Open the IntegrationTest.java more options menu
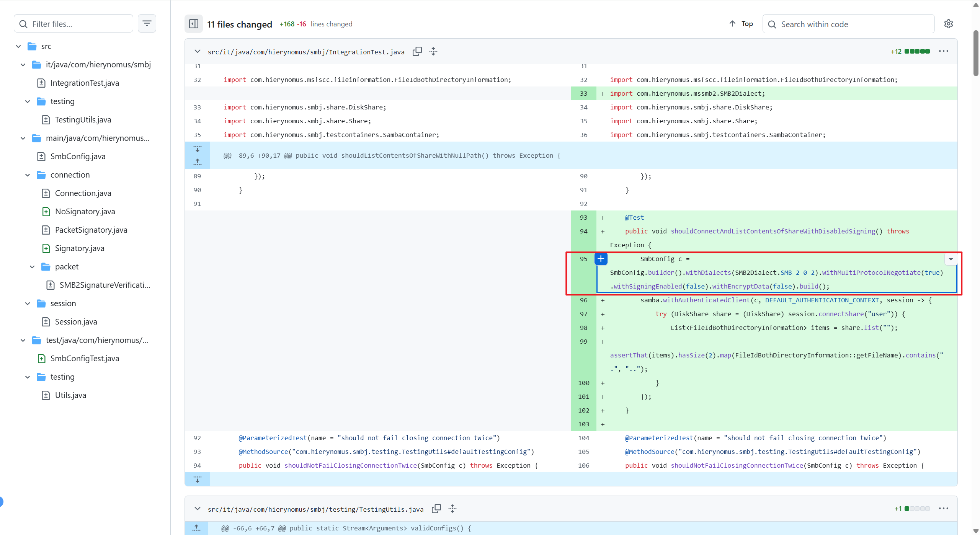The image size is (980, 535). point(943,51)
